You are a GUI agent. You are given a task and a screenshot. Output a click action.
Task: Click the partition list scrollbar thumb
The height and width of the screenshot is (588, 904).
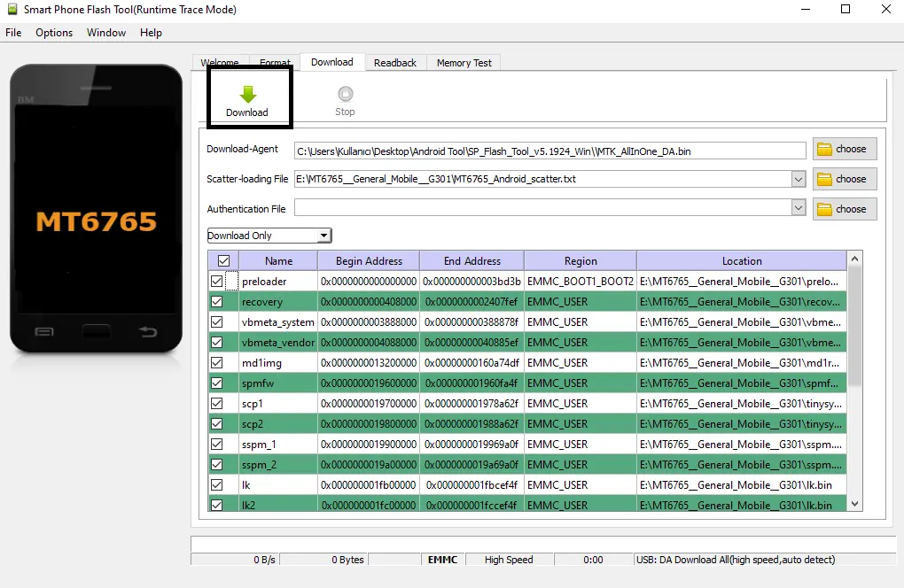point(855,327)
